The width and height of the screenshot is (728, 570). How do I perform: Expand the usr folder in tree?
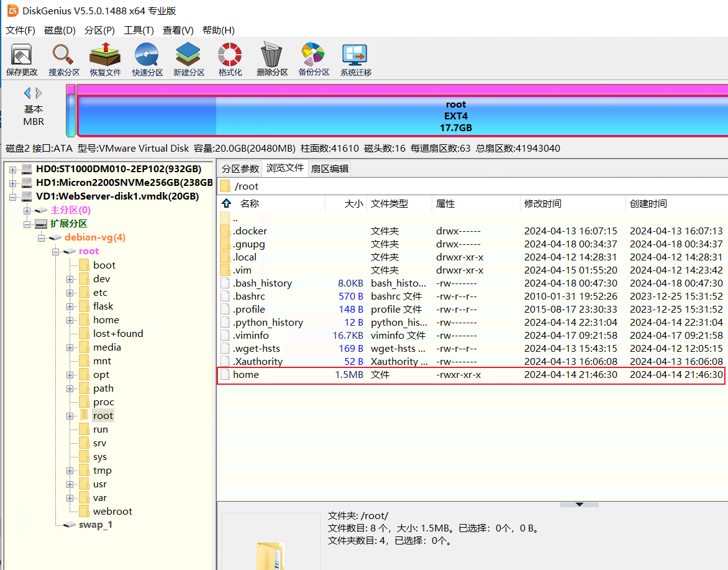(70, 484)
